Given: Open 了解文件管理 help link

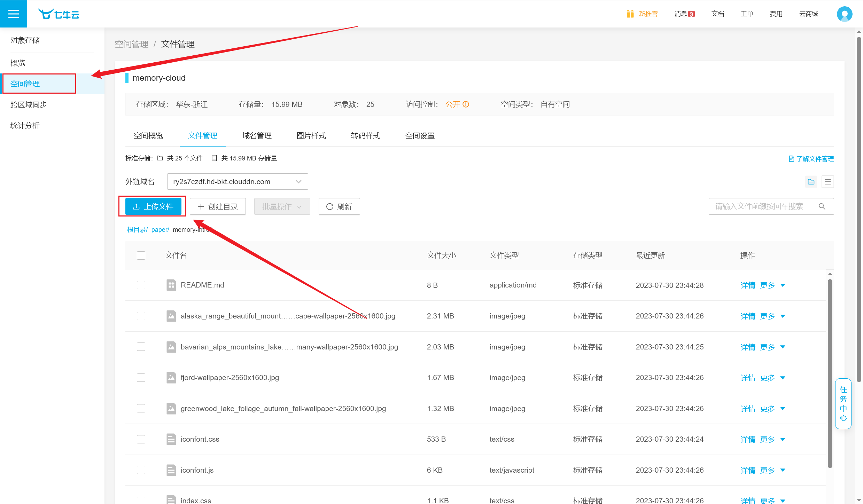Looking at the screenshot, I should [811, 159].
